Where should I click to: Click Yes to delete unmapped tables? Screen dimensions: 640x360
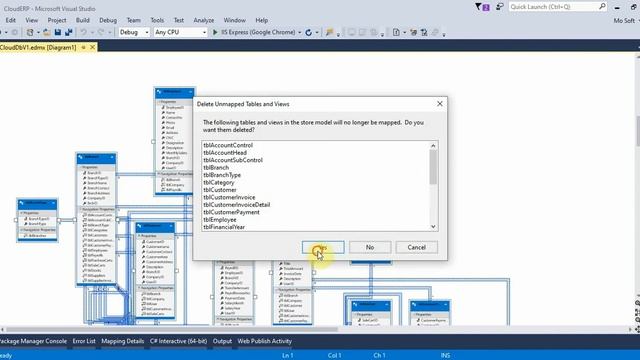pyautogui.click(x=323, y=247)
